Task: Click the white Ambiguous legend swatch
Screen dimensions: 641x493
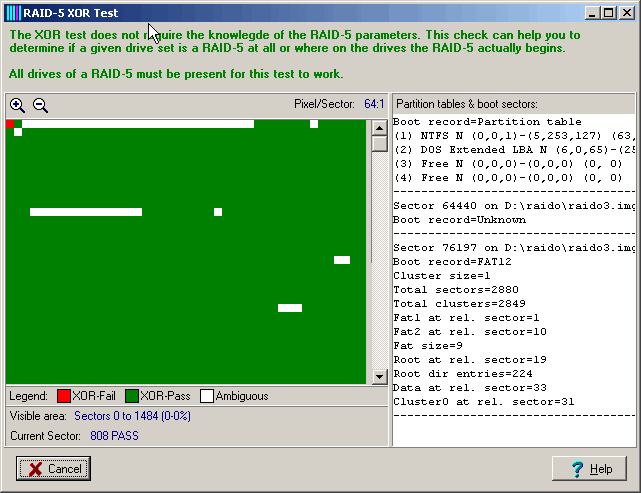Action: [x=207, y=396]
